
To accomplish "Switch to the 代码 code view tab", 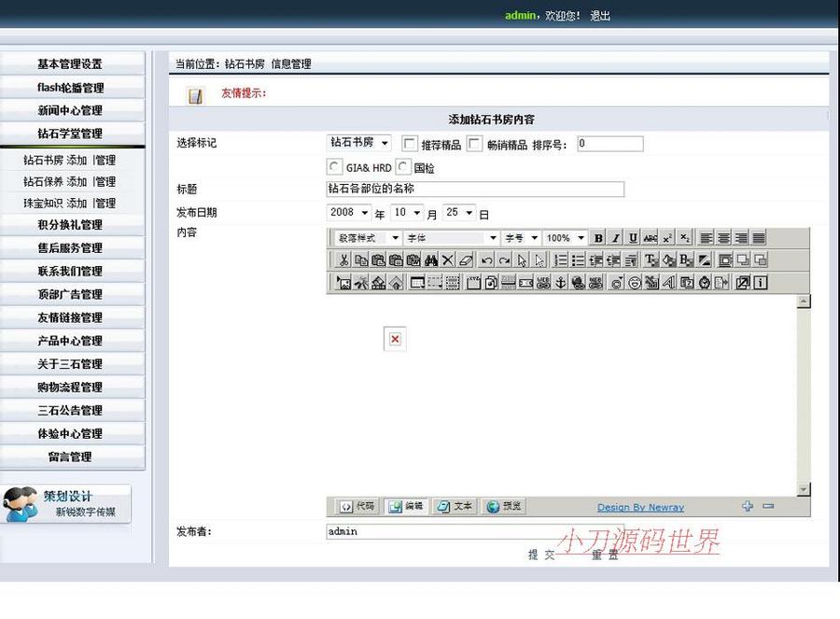I will pos(357,506).
